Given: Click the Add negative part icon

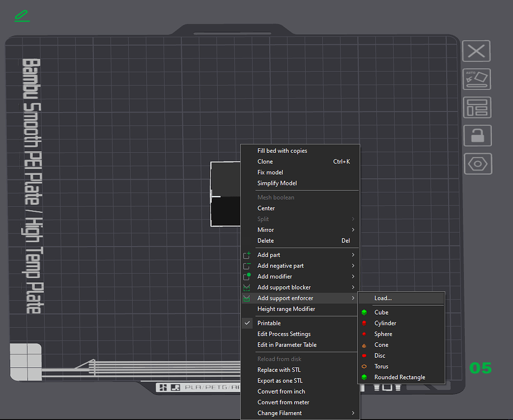Looking at the screenshot, I should click(247, 265).
